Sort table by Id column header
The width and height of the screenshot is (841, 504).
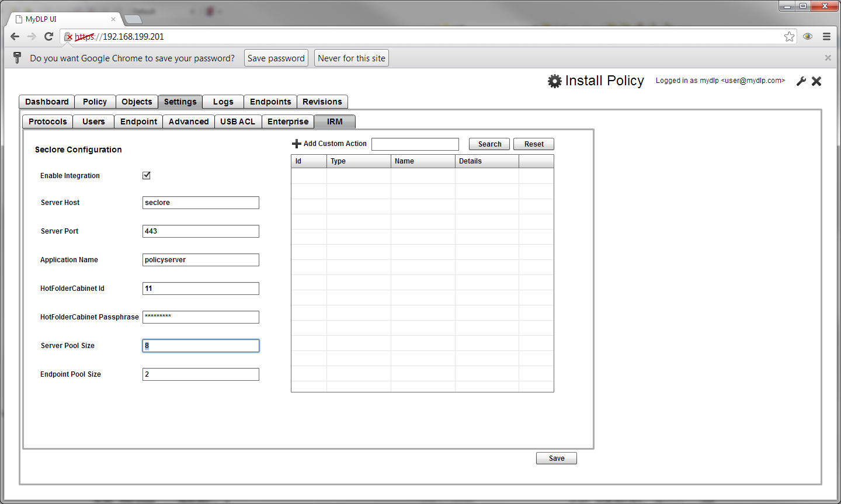(309, 161)
